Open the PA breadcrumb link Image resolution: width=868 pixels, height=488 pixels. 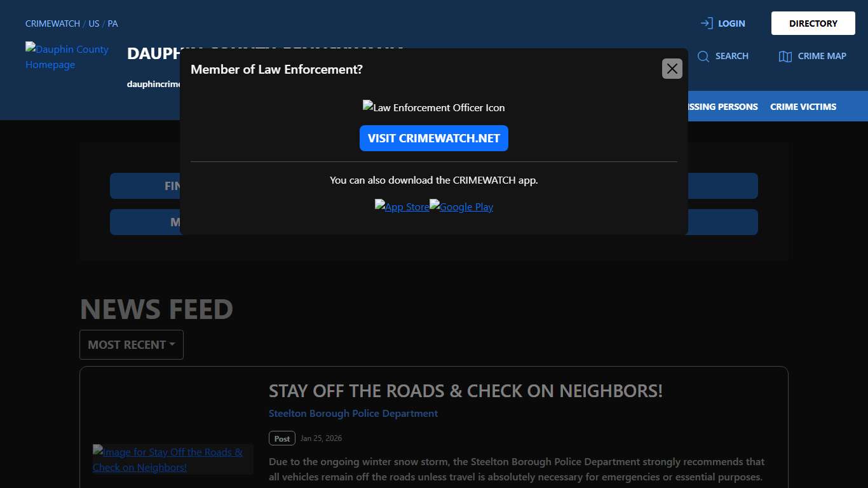tap(112, 23)
